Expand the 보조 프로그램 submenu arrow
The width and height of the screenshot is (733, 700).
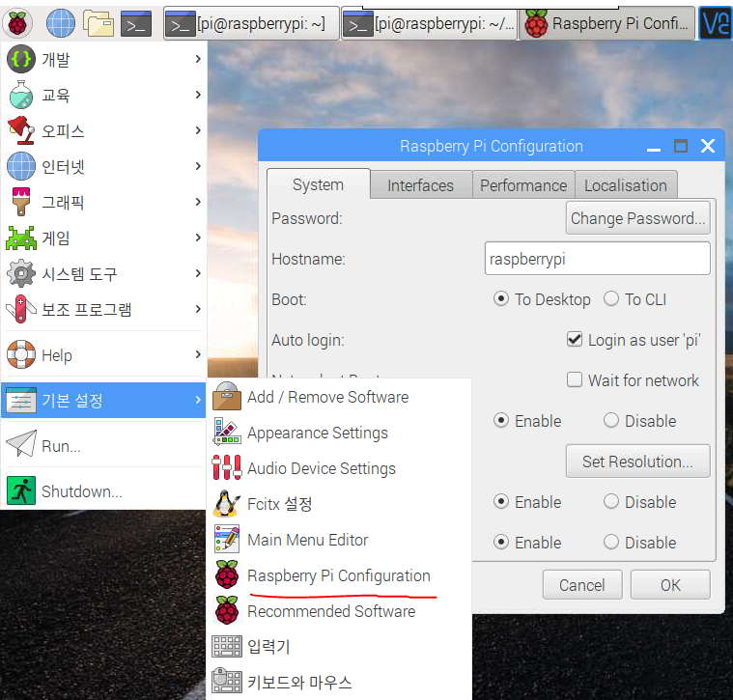(198, 309)
